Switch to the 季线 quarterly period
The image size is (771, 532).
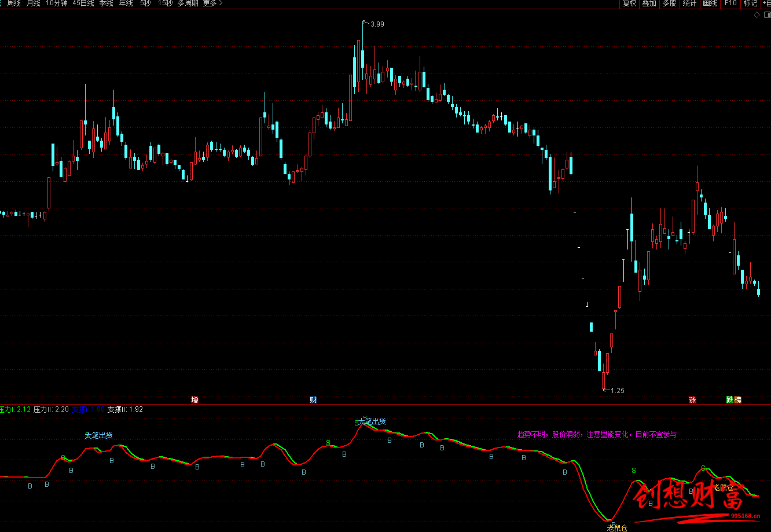106,3
